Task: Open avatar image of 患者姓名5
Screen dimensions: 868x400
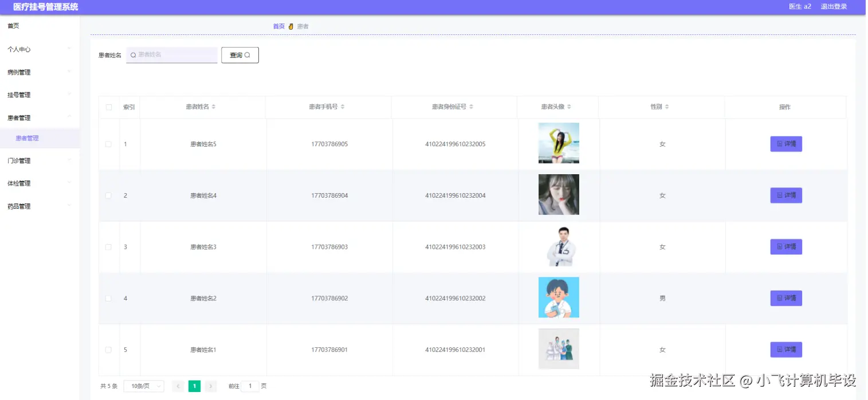Action: (x=559, y=143)
